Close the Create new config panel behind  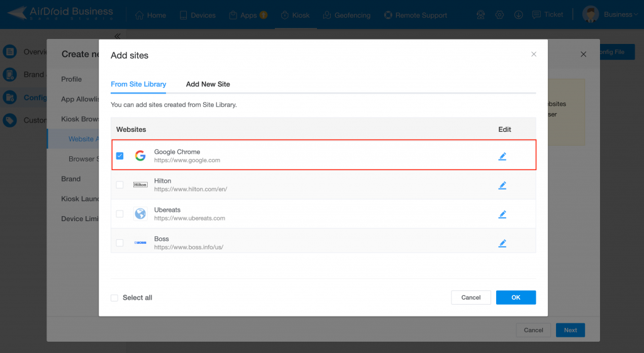click(583, 54)
